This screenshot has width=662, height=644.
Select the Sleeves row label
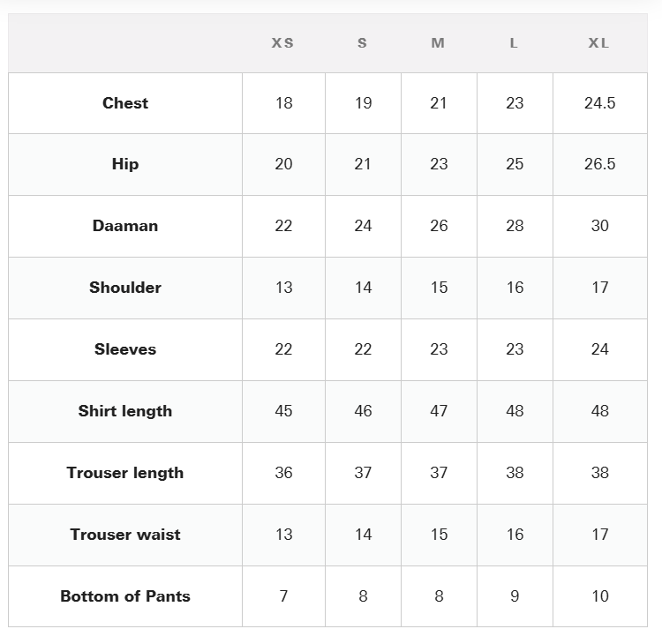(125, 349)
